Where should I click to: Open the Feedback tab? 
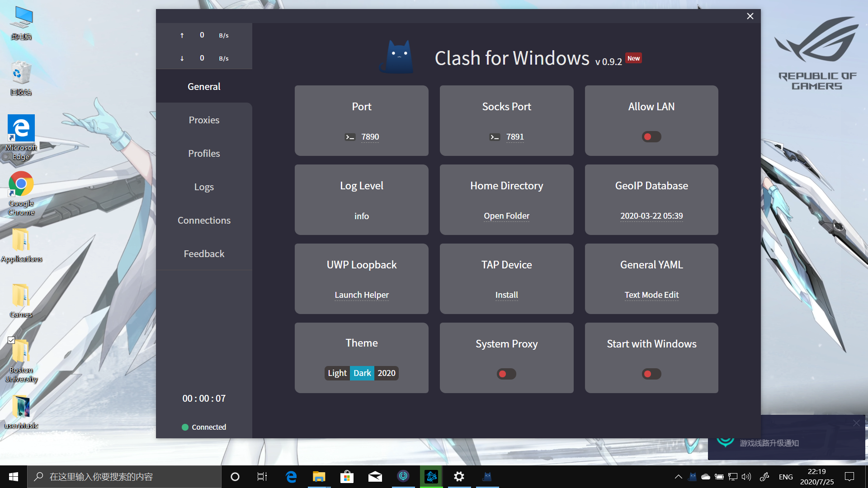tap(204, 253)
